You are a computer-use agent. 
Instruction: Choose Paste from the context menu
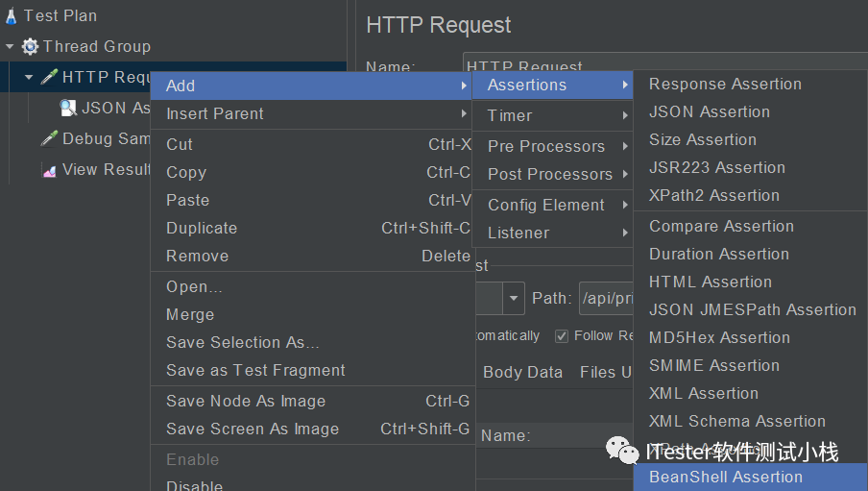311,200
